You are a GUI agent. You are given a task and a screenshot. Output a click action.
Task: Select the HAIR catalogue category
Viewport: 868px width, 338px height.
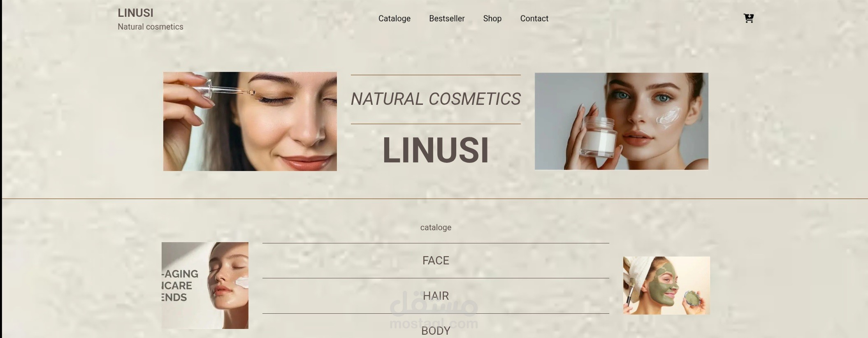(436, 296)
